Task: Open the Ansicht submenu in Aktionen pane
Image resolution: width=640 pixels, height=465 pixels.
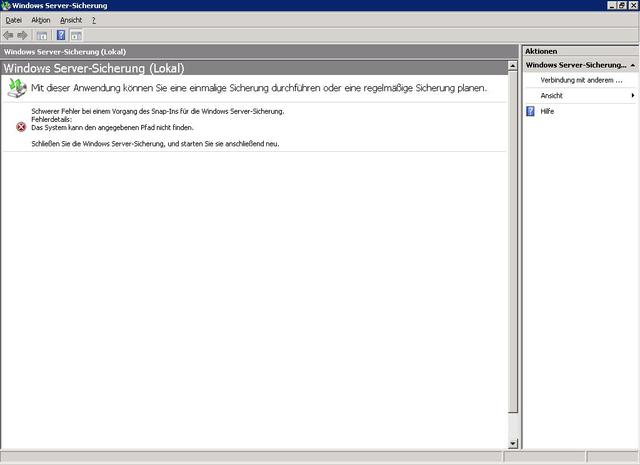Action: (x=581, y=96)
